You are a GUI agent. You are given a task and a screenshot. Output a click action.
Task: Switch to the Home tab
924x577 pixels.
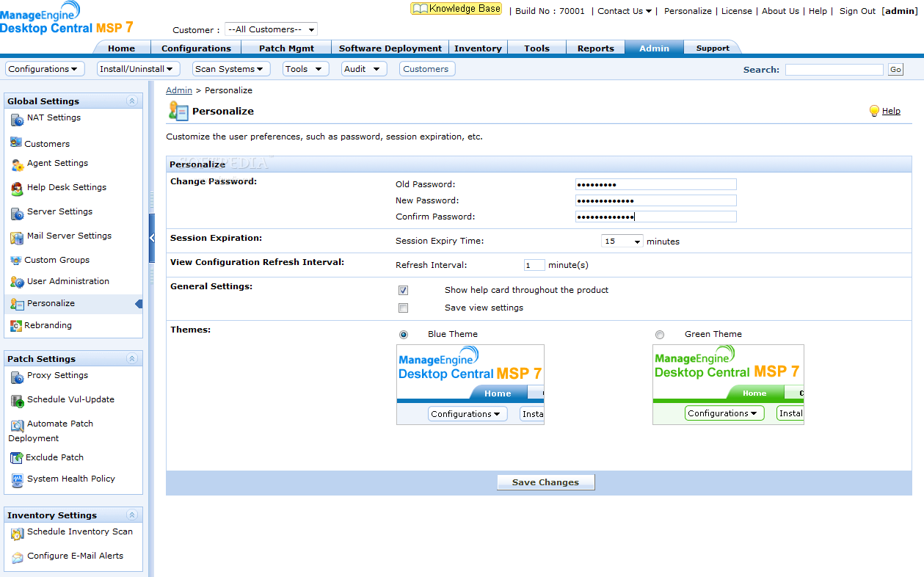(122, 48)
